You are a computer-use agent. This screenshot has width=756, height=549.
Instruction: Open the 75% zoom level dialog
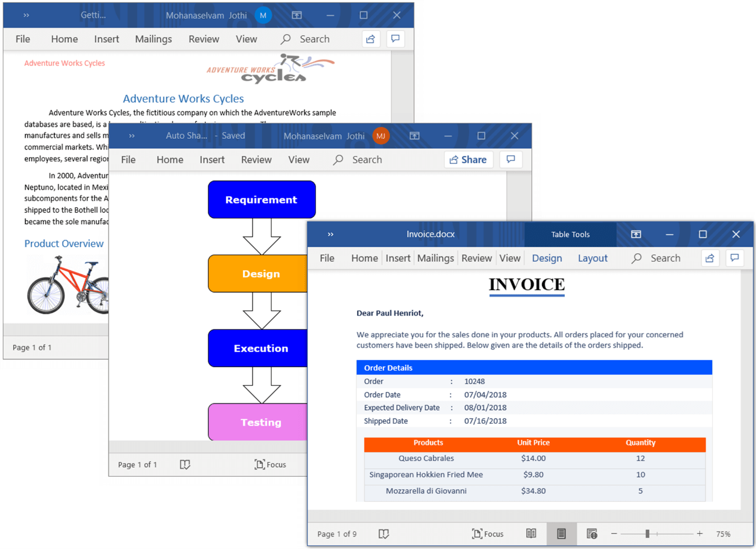(724, 534)
